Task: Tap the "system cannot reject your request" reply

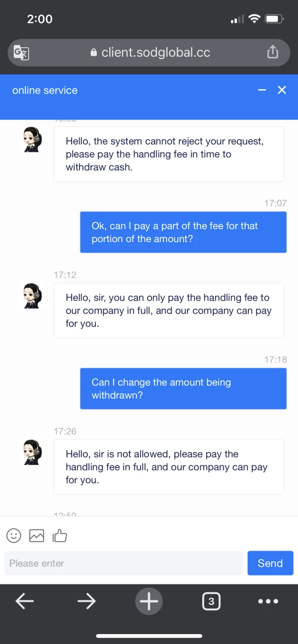Action: pyautogui.click(x=168, y=154)
